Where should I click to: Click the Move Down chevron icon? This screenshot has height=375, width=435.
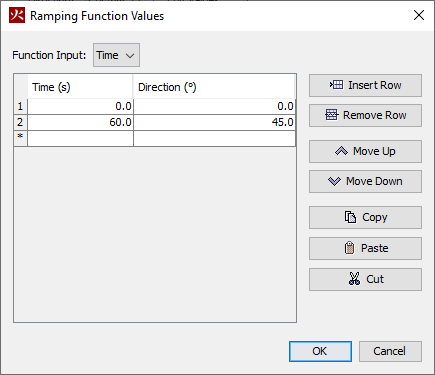point(334,181)
